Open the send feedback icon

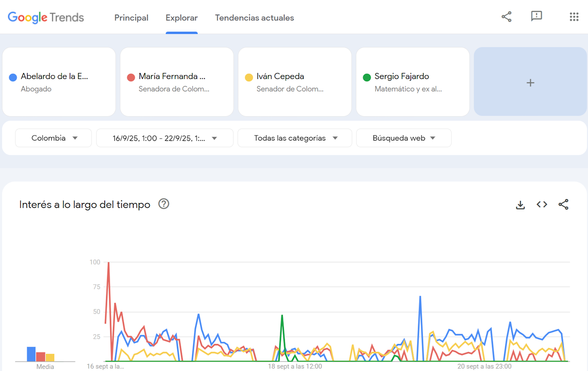[x=536, y=17]
